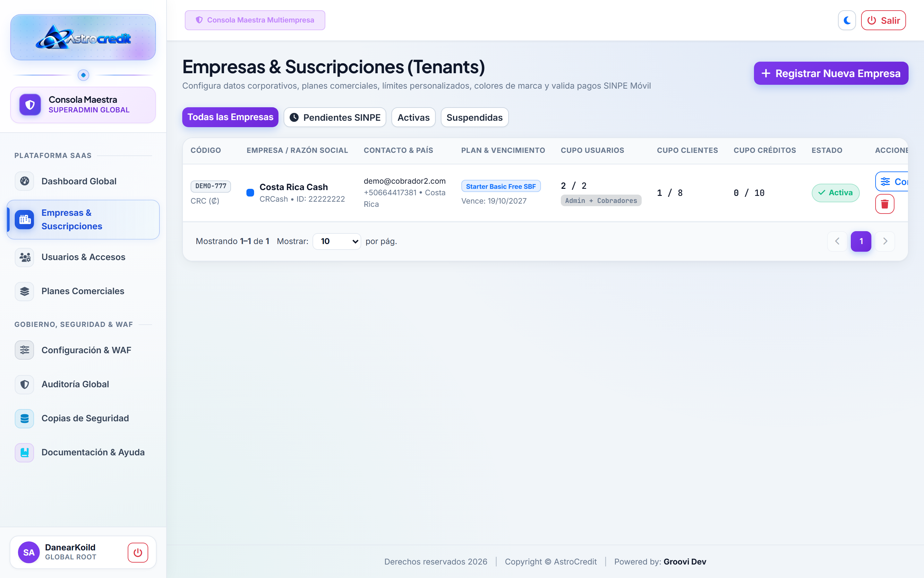This screenshot has width=924, height=578.
Task: Click the Vence: 19/10/2027 date
Action: click(494, 201)
